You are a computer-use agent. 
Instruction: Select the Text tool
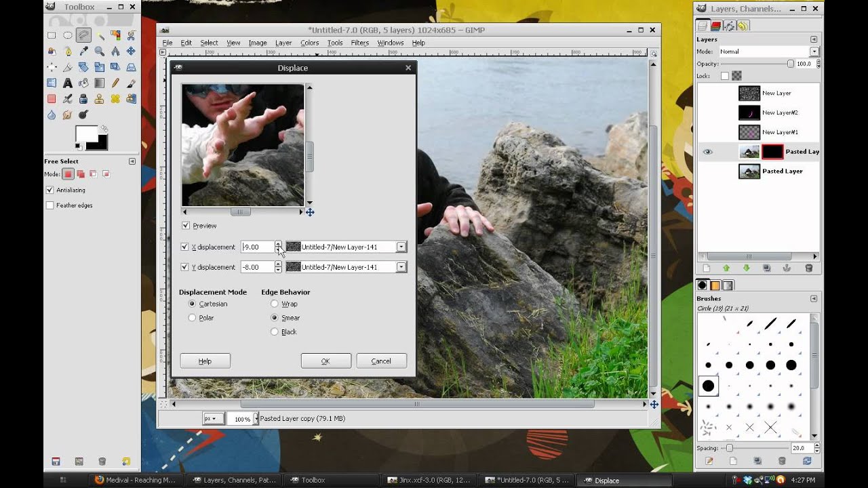tap(68, 83)
